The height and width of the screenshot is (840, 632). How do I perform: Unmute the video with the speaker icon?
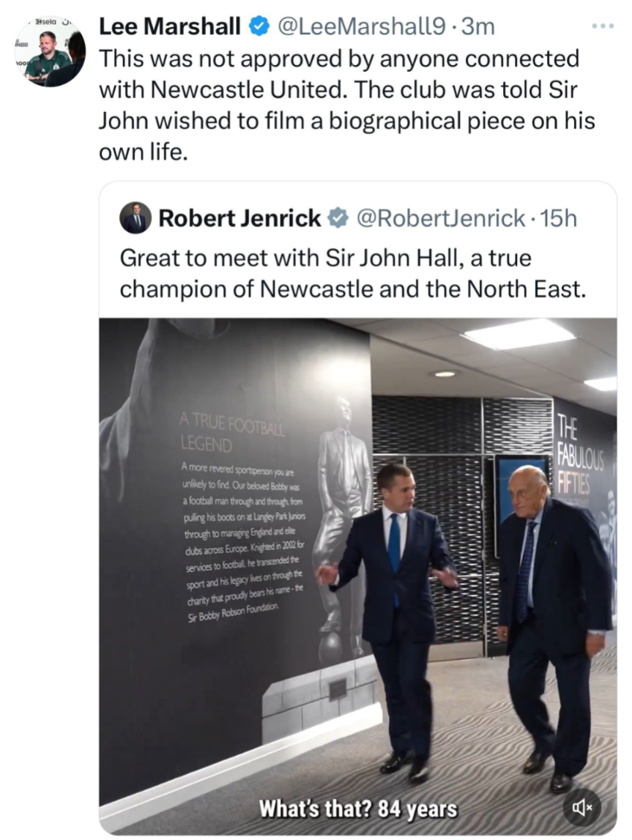[x=582, y=807]
